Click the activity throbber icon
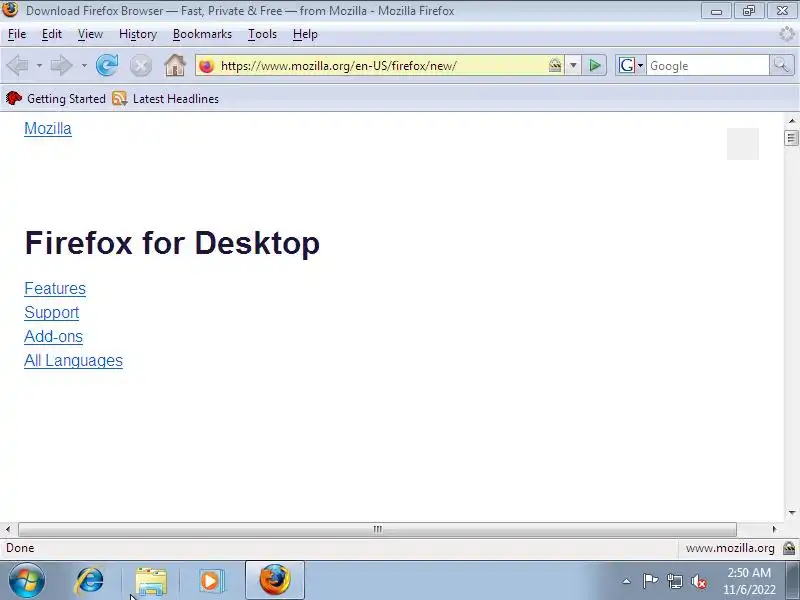 787,34
